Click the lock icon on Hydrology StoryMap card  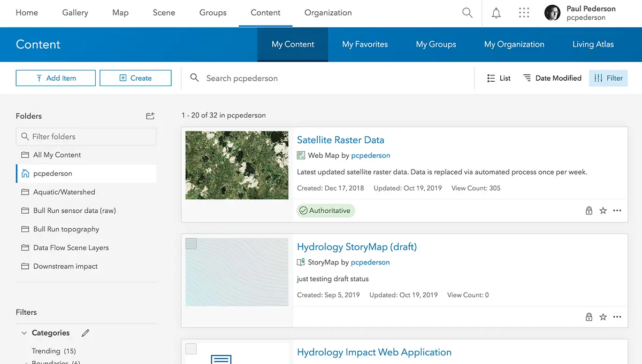(x=589, y=316)
